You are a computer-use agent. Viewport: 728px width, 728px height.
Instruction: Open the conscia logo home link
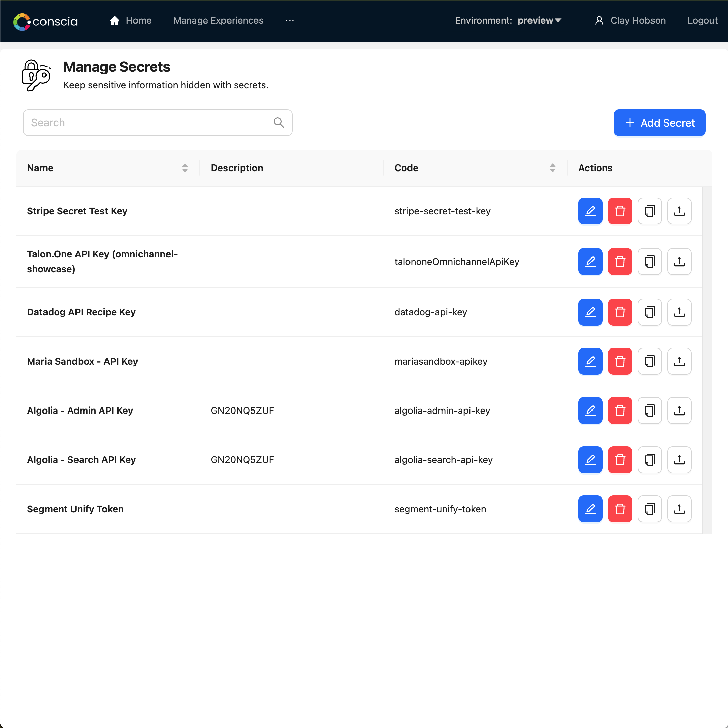point(45,22)
